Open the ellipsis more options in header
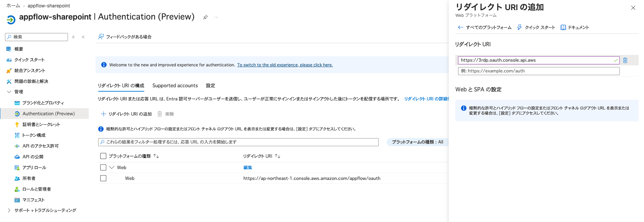This screenshot has width=644, height=222. (216, 17)
